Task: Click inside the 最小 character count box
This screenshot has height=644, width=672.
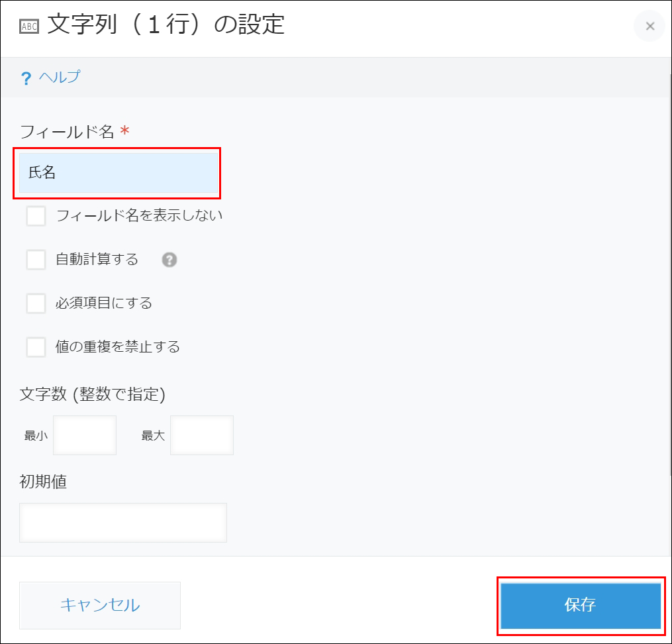Action: (x=85, y=435)
